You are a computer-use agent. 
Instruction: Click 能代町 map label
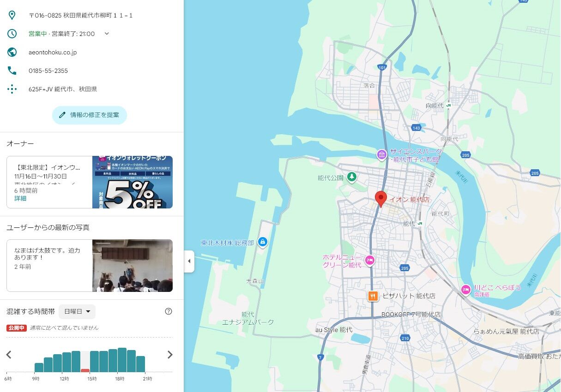click(x=440, y=214)
